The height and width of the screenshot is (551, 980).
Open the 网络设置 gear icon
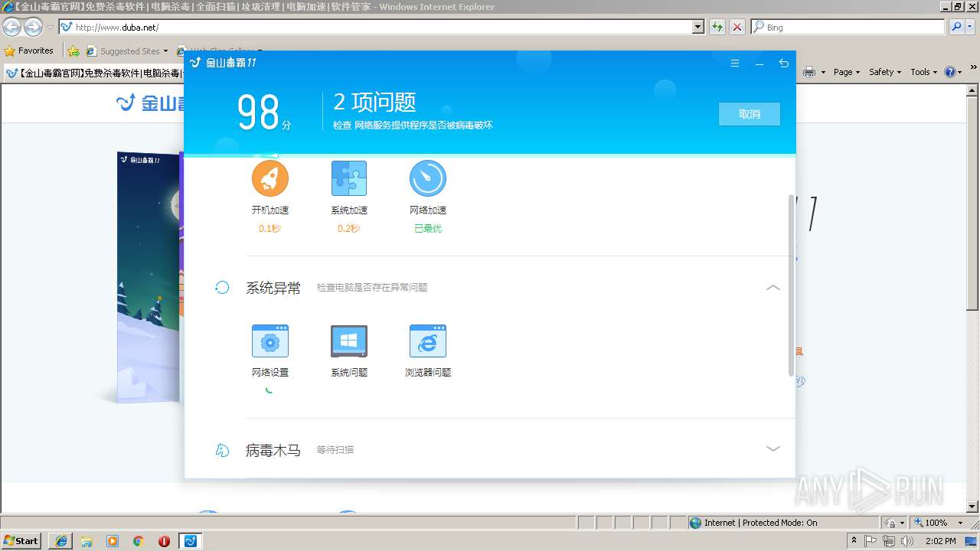(x=270, y=341)
